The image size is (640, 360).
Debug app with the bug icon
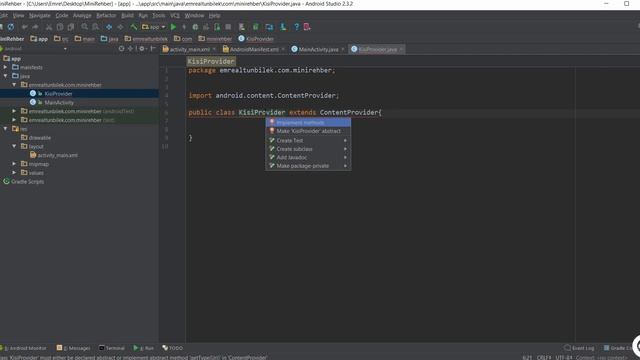pos(195,27)
